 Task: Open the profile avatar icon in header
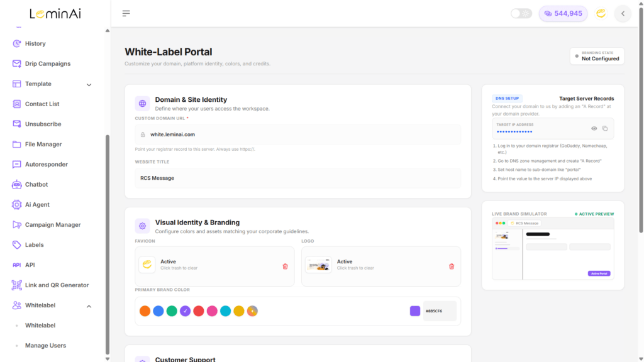[x=601, y=14]
